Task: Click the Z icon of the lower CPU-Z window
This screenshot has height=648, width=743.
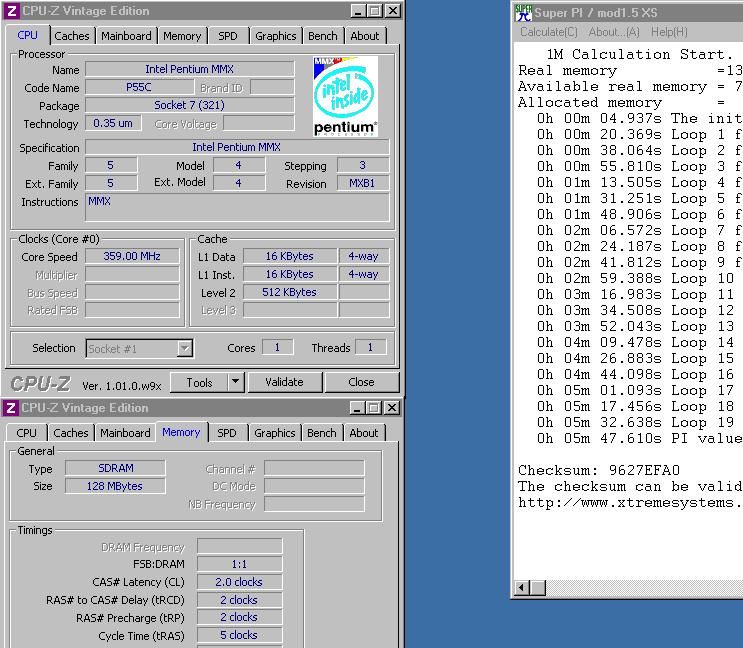Action: pos(11,408)
